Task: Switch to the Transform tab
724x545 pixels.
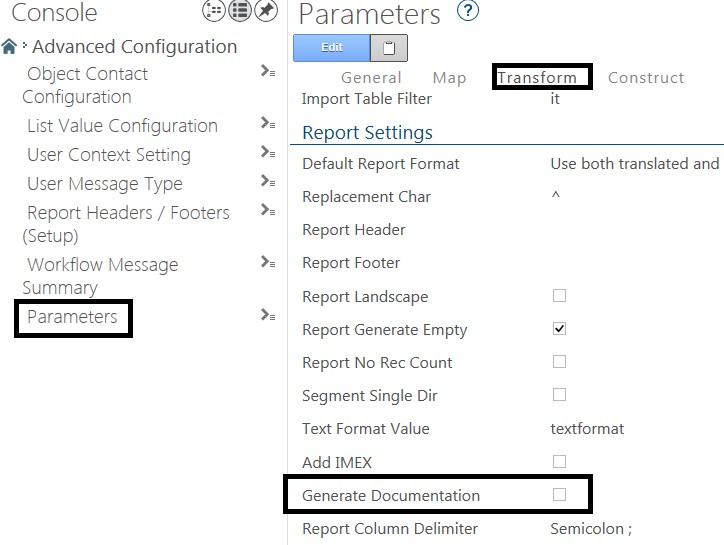Action: pyautogui.click(x=537, y=77)
